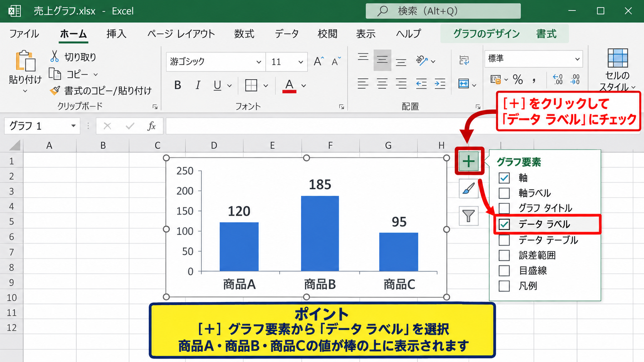Select the 商品B bar in chart
The width and height of the screenshot is (644, 362).
click(x=320, y=234)
